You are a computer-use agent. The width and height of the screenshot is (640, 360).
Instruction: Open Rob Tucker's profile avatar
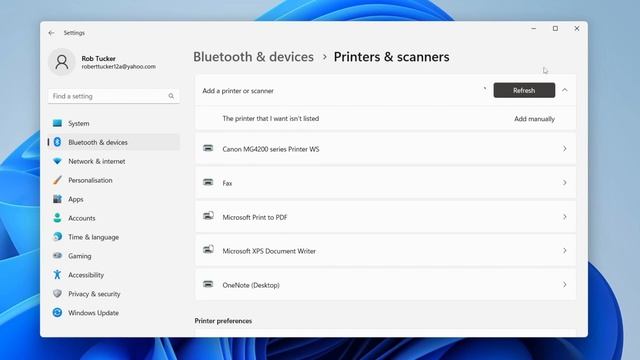pyautogui.click(x=62, y=62)
